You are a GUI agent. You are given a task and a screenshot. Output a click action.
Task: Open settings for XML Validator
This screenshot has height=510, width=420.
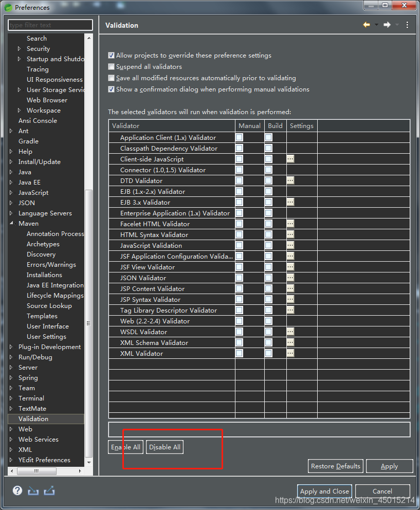coord(290,353)
